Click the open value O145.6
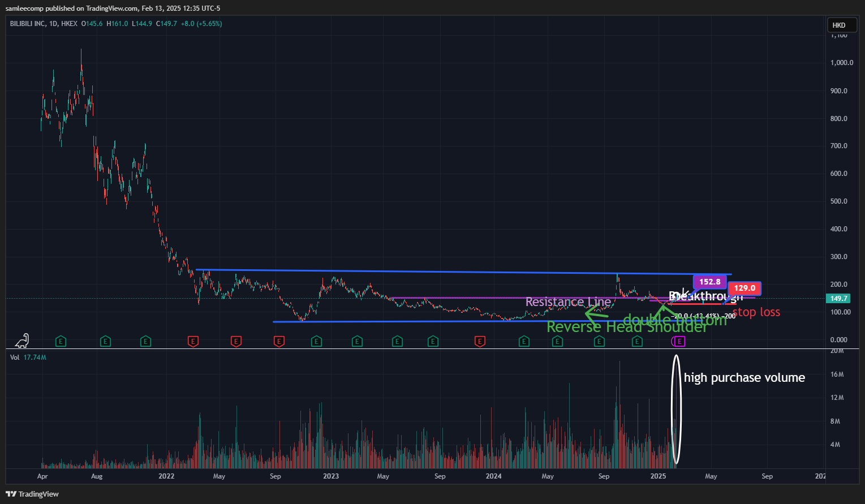 pos(92,24)
